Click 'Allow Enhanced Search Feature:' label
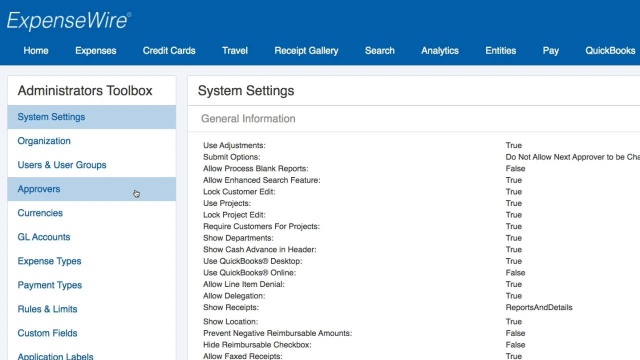The image size is (640, 360). pyautogui.click(x=262, y=180)
